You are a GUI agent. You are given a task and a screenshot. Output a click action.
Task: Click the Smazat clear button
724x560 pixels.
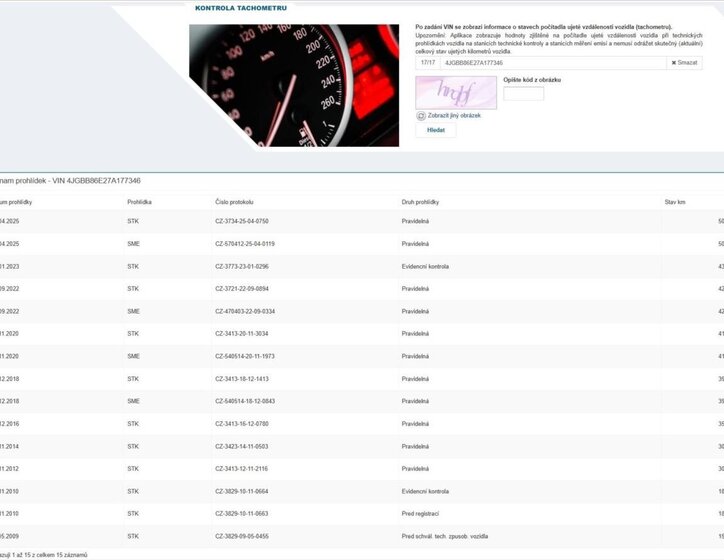(685, 63)
